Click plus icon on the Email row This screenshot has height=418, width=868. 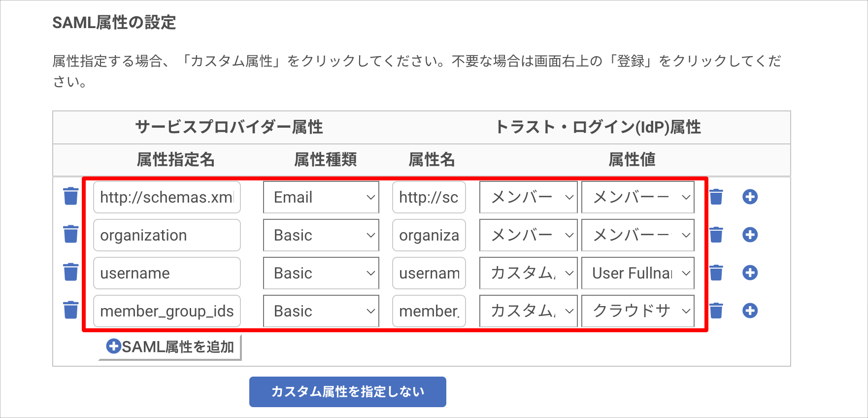pos(750,197)
